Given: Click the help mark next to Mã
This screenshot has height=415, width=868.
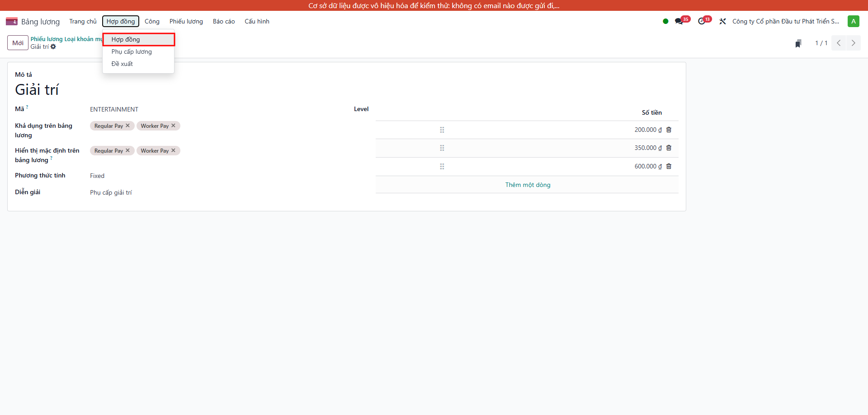Looking at the screenshot, I should (27, 107).
